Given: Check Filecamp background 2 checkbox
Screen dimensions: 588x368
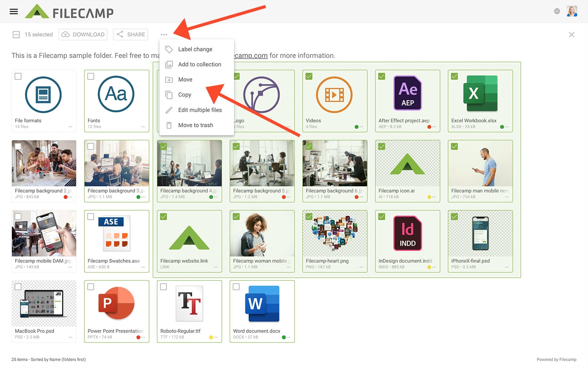Looking at the screenshot, I should point(18,146).
